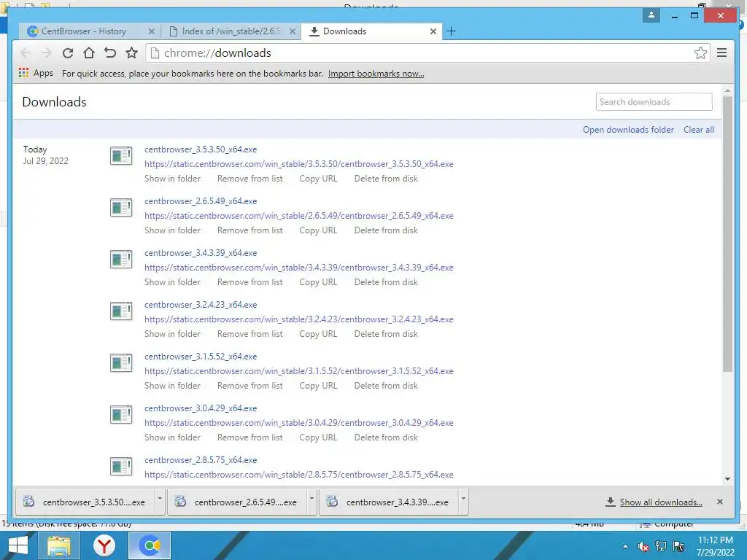Screen dimensions: 747x560
Task: Open downloads folder link
Action: coord(628,130)
